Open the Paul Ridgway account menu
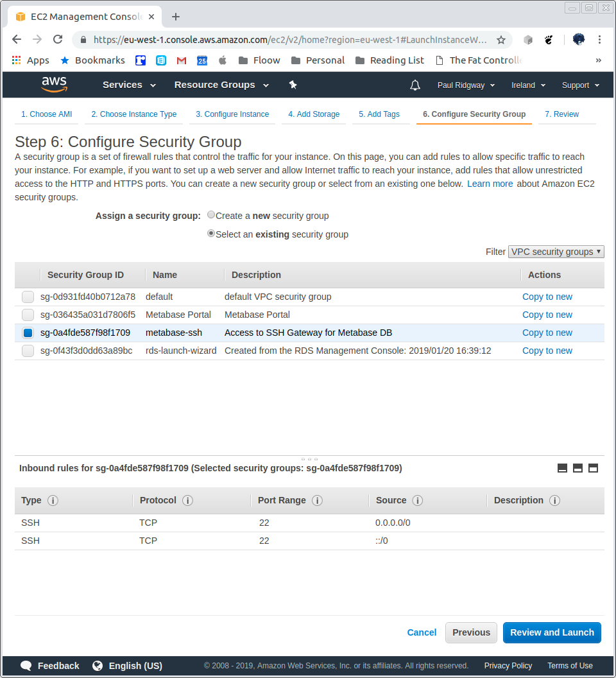Viewport: 616px width, 678px height. (466, 85)
